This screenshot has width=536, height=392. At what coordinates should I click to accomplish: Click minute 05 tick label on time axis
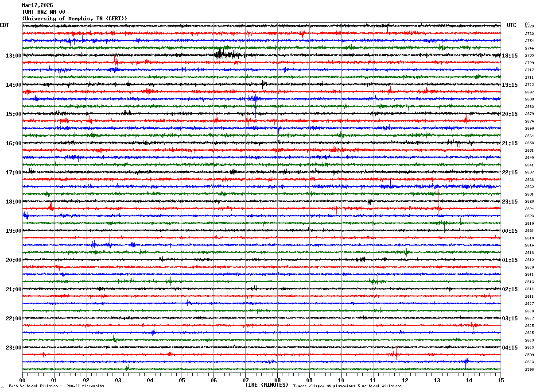coord(182,380)
